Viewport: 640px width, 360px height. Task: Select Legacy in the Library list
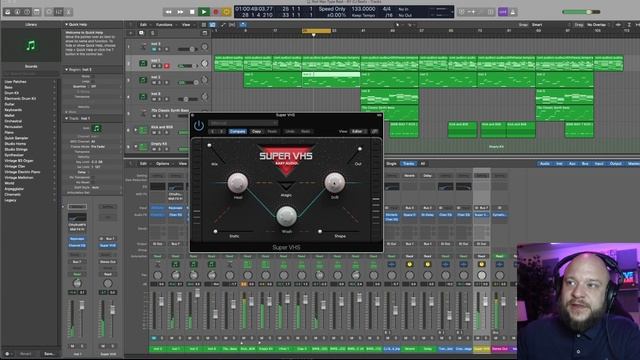tap(10, 200)
